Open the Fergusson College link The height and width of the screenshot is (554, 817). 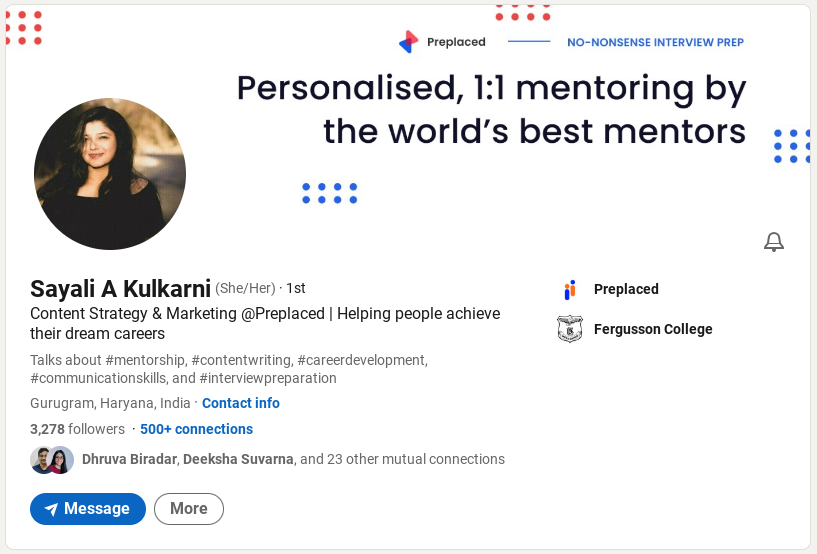click(x=653, y=329)
